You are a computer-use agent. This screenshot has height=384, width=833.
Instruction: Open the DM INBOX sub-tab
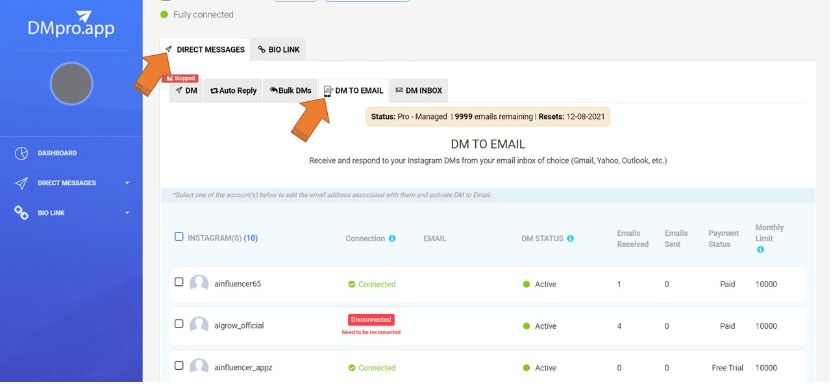click(x=419, y=90)
